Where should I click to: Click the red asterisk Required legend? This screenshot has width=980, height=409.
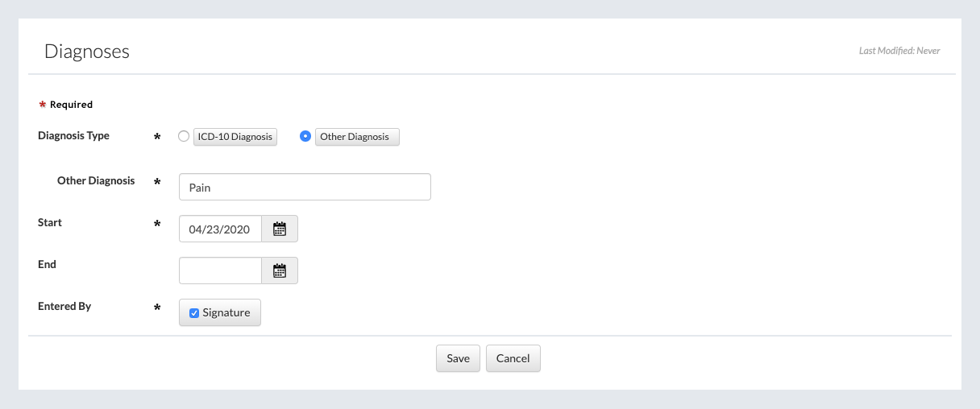[66, 105]
